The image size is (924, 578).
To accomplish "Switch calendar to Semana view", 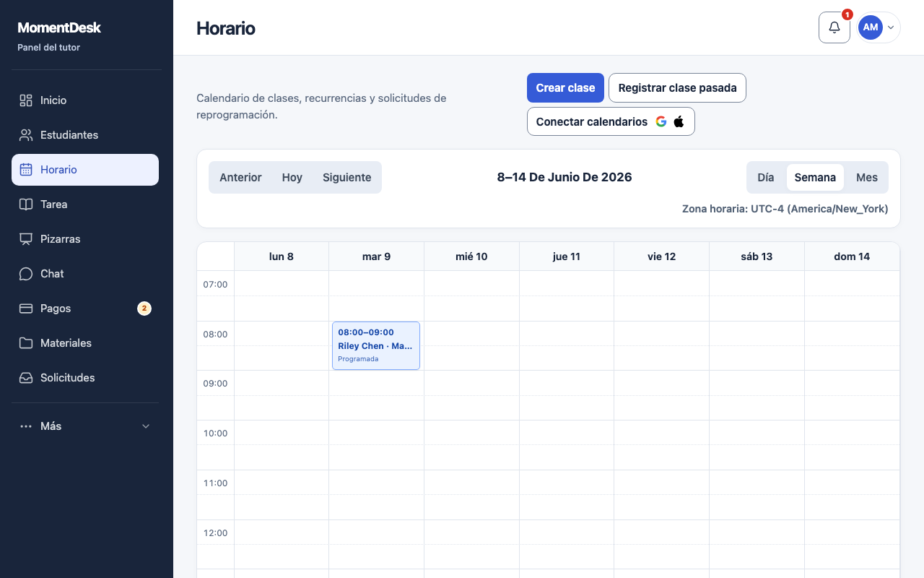I will tap(815, 178).
